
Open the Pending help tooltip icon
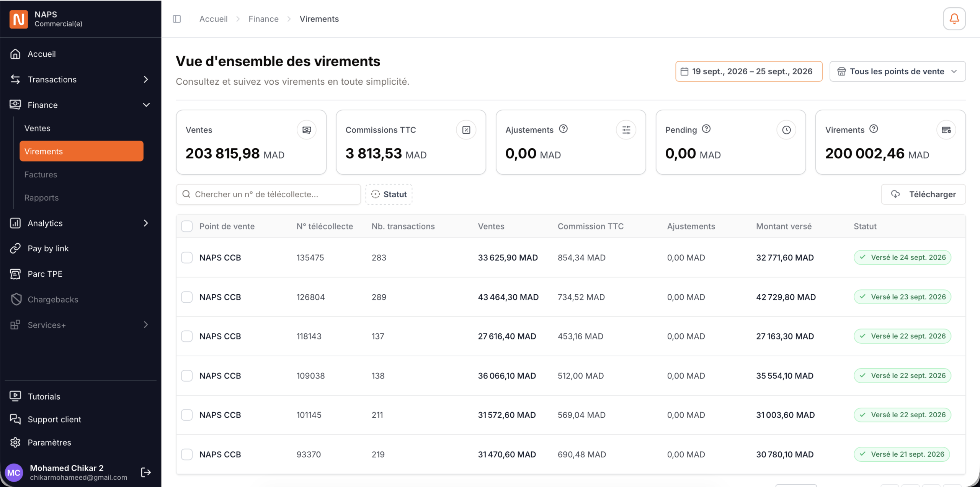point(706,129)
